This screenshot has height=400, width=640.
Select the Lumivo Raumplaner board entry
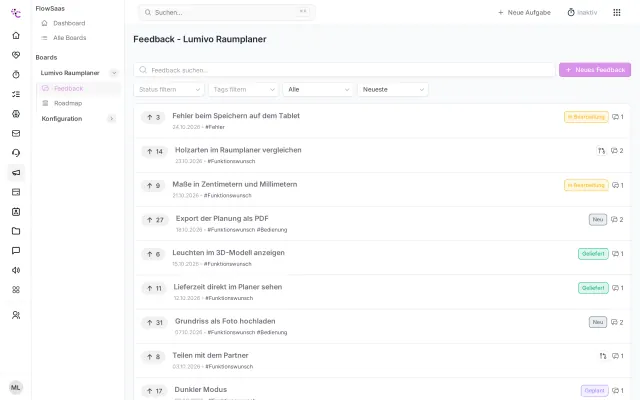pos(70,73)
